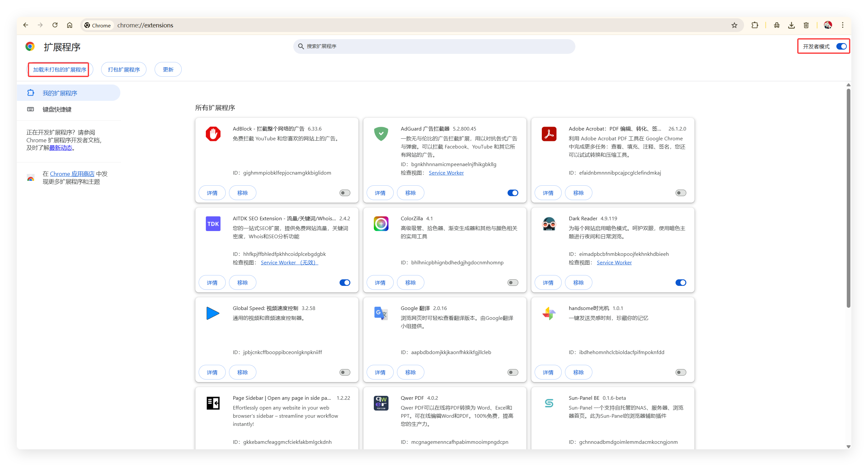Click 加载未打包的扩展程序 button
Image resolution: width=868 pixels, height=466 pixels.
(60, 70)
